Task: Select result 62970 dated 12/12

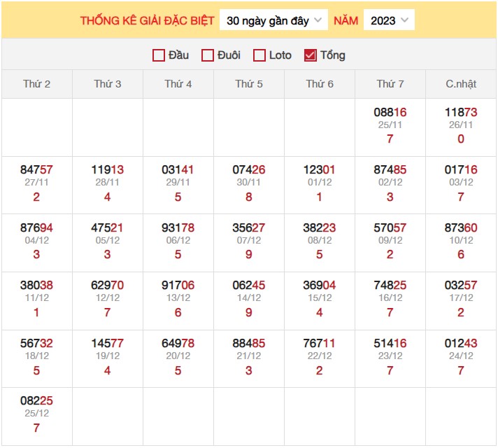Action: pos(108,285)
